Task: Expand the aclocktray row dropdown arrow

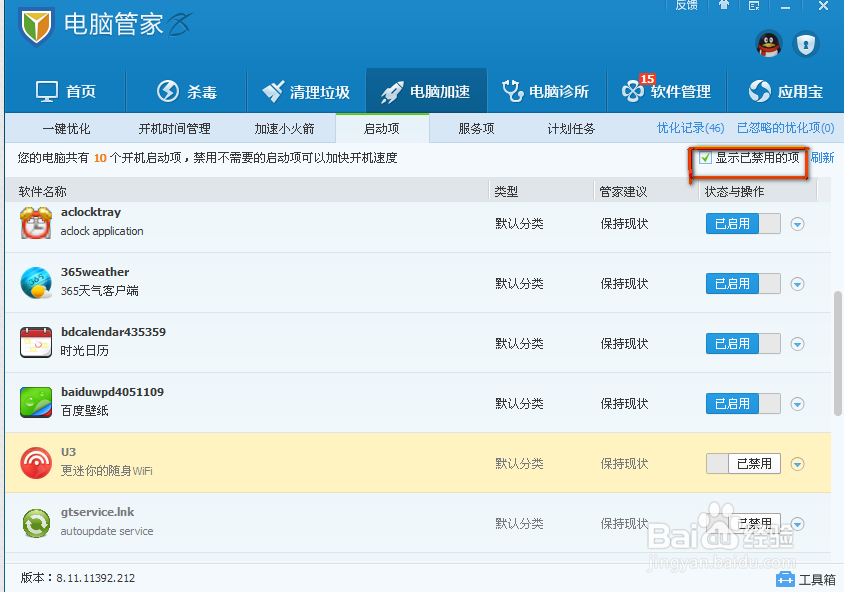Action: point(798,224)
